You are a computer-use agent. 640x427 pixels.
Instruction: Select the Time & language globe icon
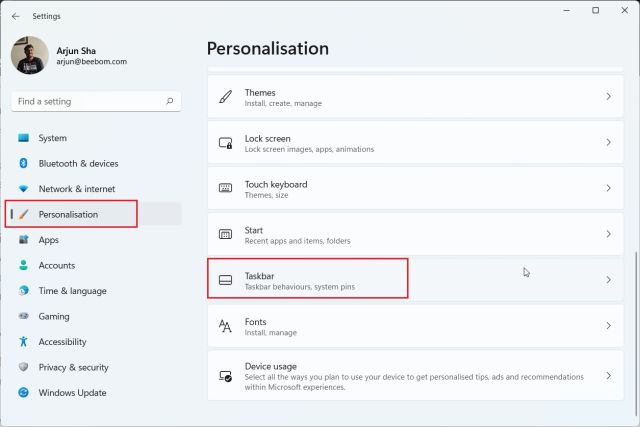click(24, 291)
